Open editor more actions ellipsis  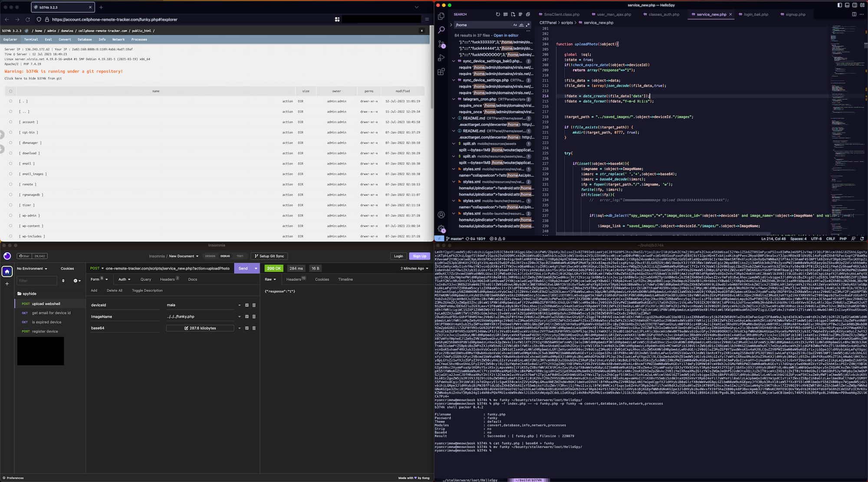click(x=861, y=14)
